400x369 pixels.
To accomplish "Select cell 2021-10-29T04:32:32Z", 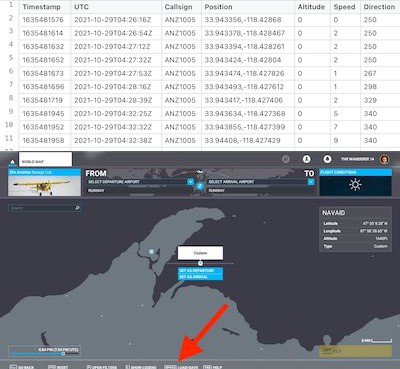I will (x=116, y=127).
